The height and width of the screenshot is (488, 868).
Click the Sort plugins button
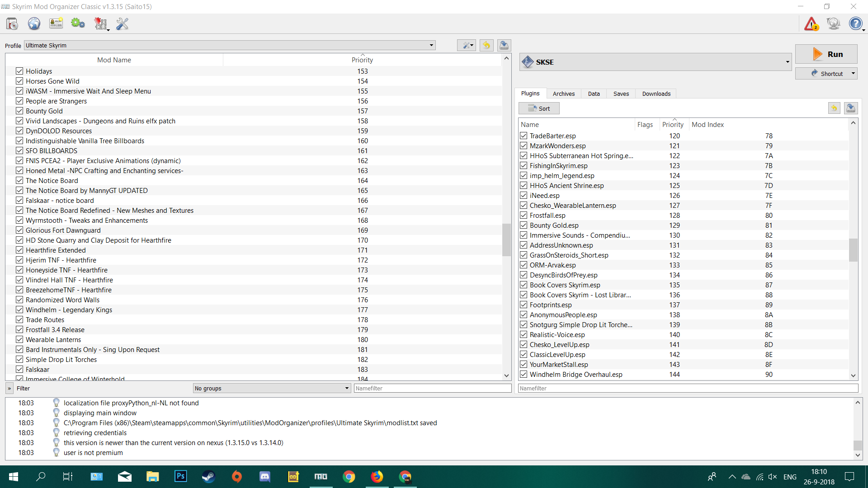(539, 108)
